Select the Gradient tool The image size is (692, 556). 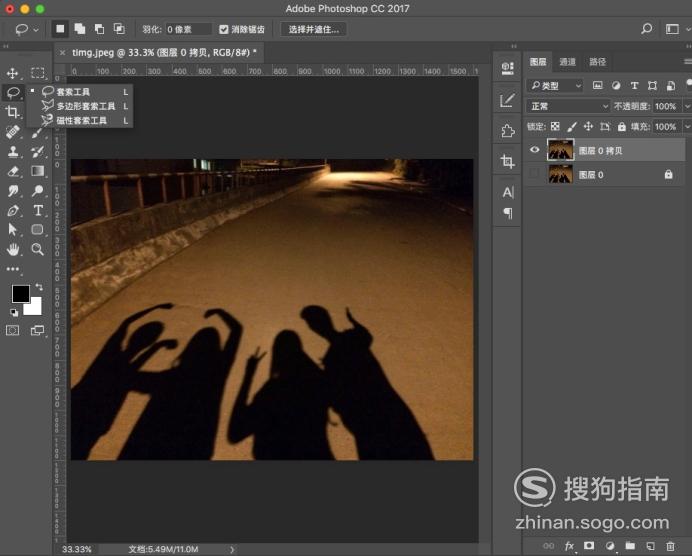[x=38, y=171]
